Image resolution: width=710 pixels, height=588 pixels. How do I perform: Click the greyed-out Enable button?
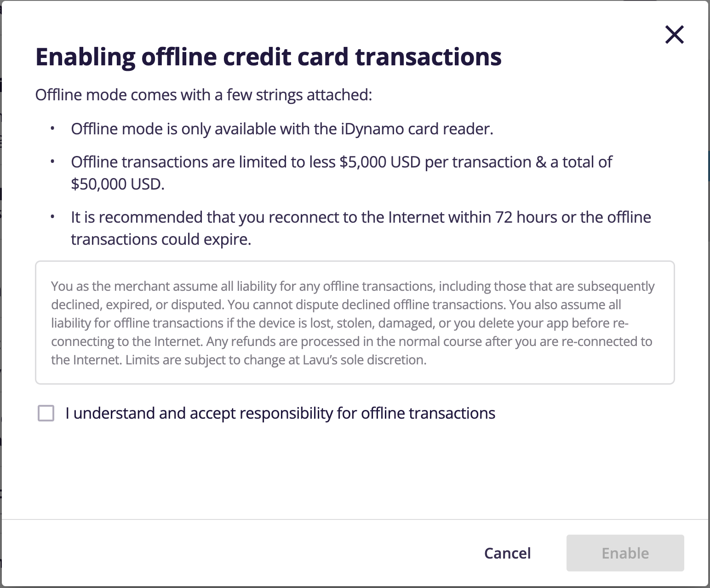625,553
